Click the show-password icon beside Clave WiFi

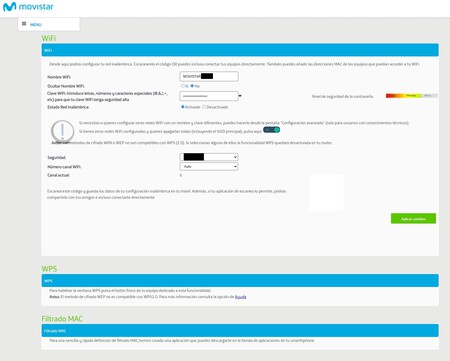[240, 96]
